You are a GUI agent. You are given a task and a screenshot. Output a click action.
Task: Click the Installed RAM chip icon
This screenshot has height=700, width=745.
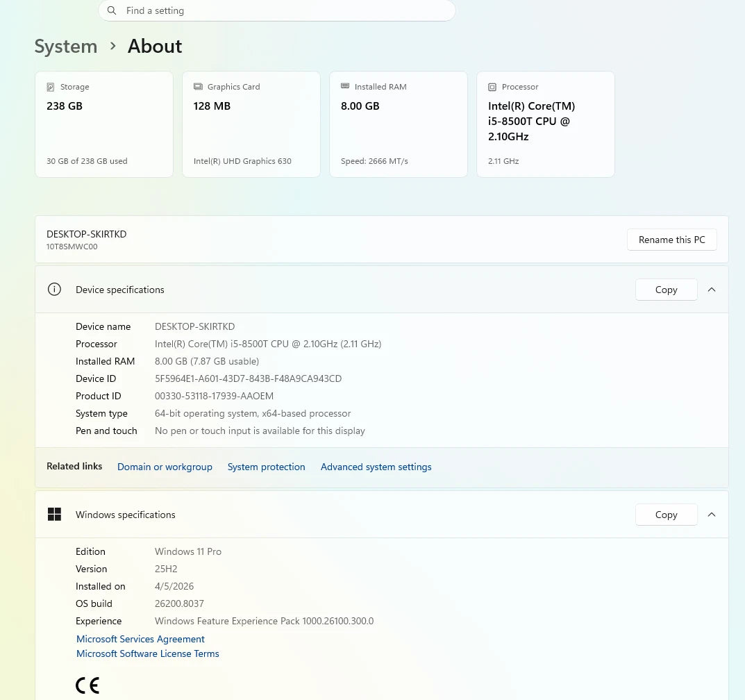point(345,86)
